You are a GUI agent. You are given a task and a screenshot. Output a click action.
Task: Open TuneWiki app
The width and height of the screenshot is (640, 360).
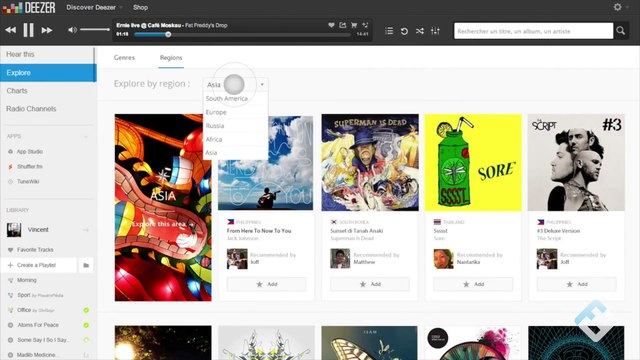pyautogui.click(x=28, y=182)
